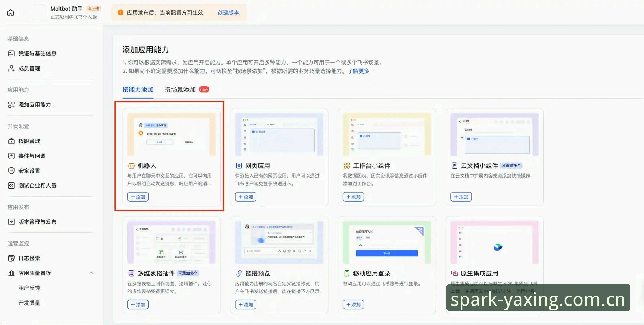Add the 机器人 capability

(138, 197)
